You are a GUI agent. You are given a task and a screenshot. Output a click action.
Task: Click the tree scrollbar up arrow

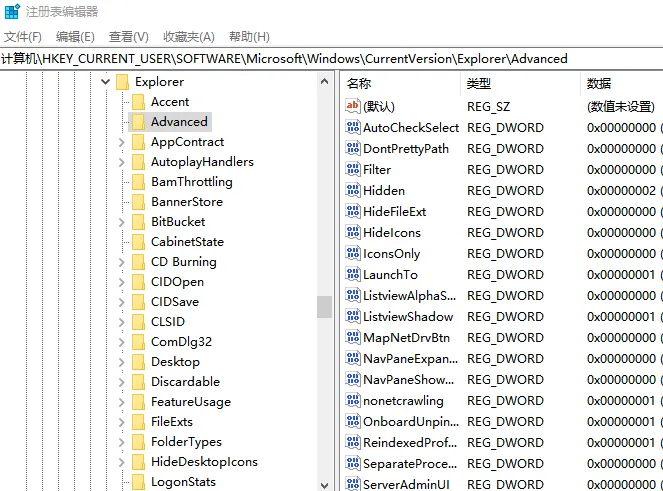coord(324,81)
